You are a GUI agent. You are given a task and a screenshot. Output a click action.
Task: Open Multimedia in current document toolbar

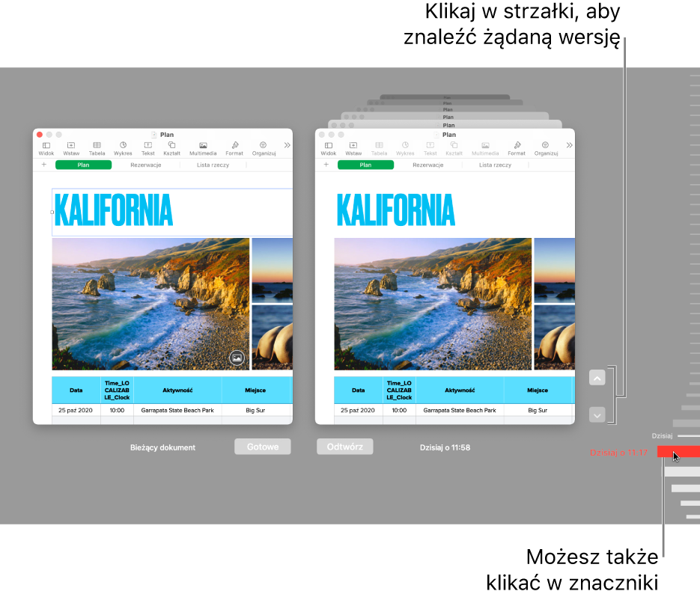tap(203, 149)
